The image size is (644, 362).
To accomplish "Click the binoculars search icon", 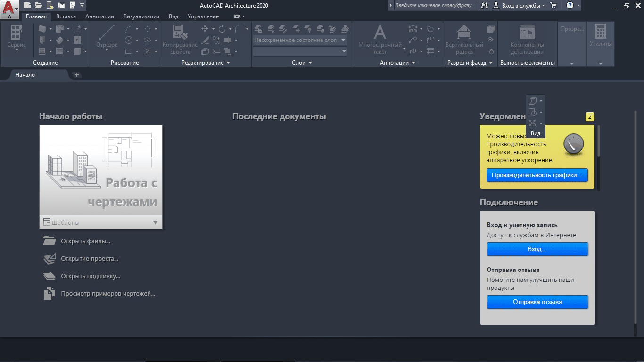I will point(484,5).
